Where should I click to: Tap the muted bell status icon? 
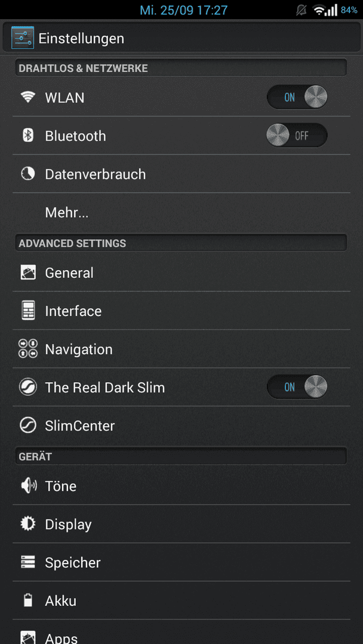(302, 10)
